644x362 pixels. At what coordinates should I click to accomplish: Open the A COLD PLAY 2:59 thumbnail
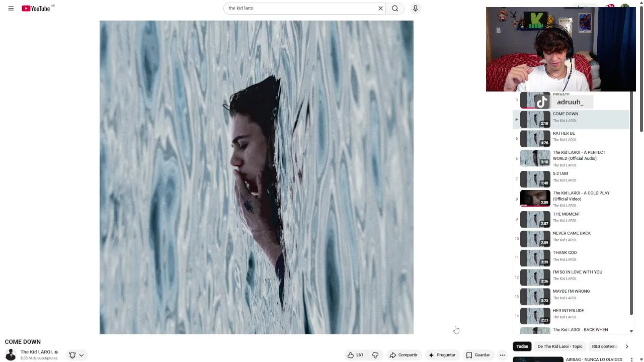535,199
